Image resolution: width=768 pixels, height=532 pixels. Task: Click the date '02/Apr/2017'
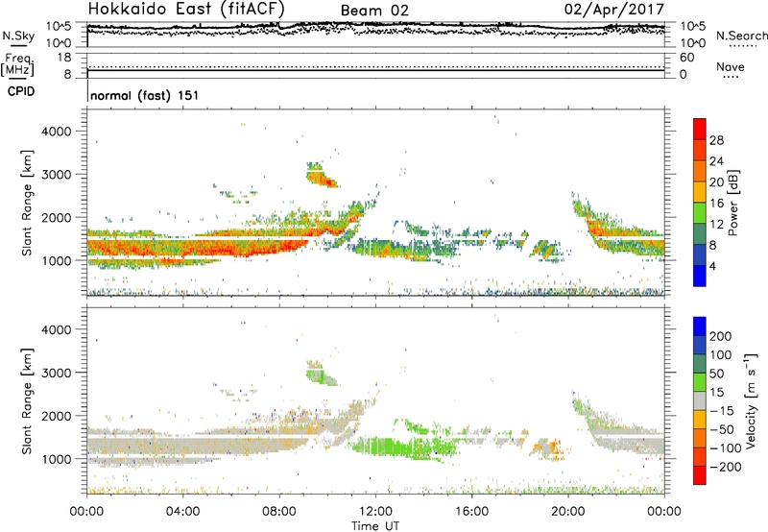click(614, 10)
